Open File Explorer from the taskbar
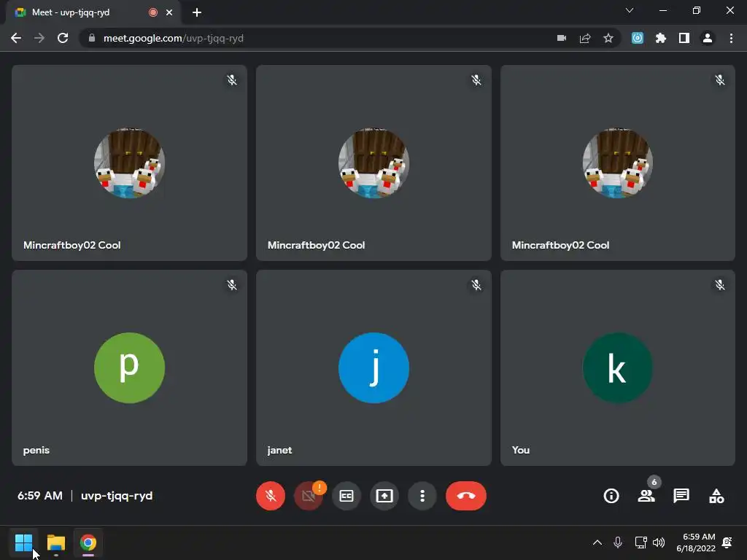Image resolution: width=747 pixels, height=560 pixels. pyautogui.click(x=55, y=542)
